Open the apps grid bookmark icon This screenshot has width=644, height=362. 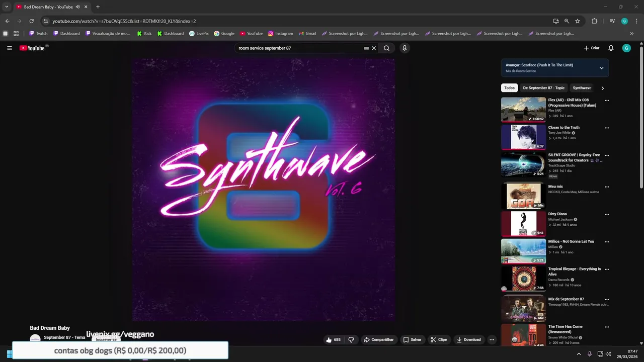(x=16, y=34)
